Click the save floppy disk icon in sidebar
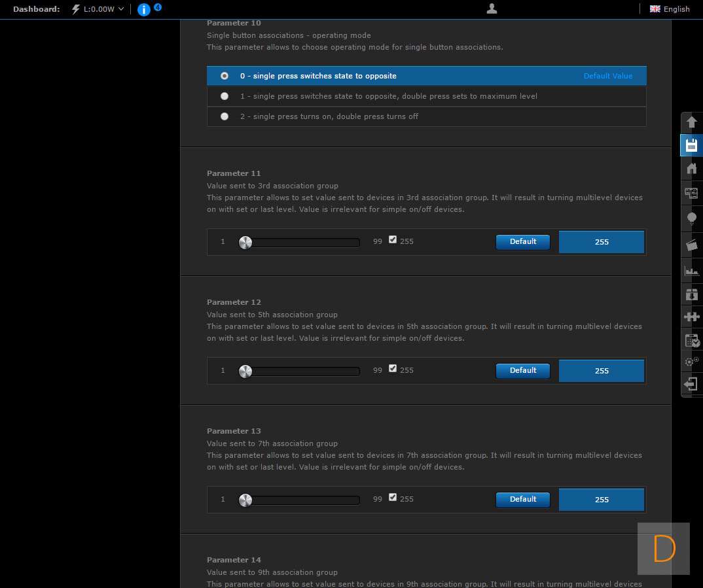The width and height of the screenshot is (703, 588). pyautogui.click(x=691, y=145)
